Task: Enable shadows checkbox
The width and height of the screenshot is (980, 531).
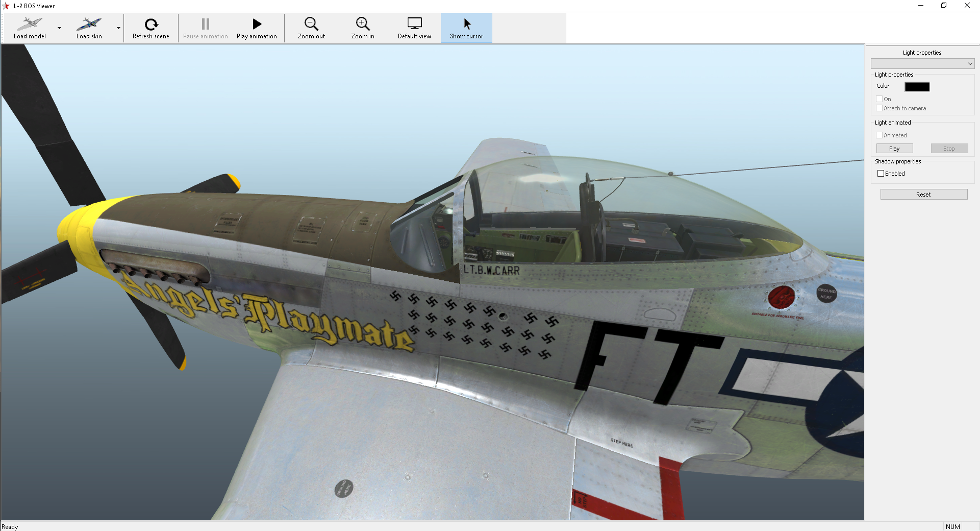Action: pos(881,174)
